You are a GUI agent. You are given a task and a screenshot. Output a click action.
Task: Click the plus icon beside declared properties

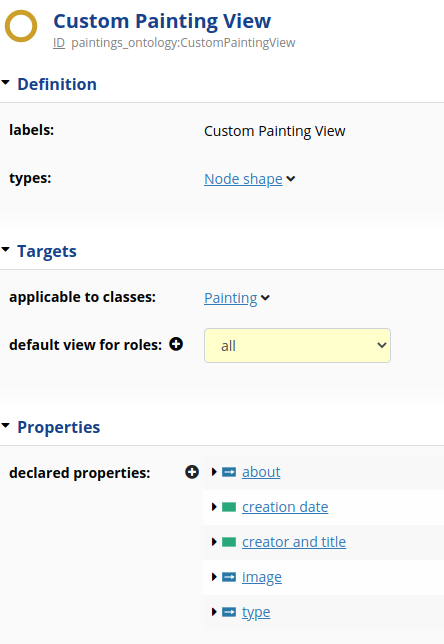coord(192,472)
